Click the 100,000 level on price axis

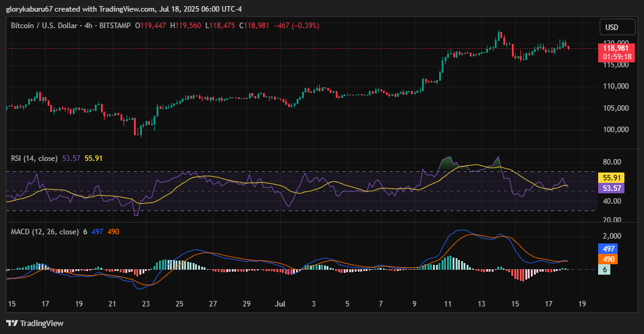[x=615, y=130]
